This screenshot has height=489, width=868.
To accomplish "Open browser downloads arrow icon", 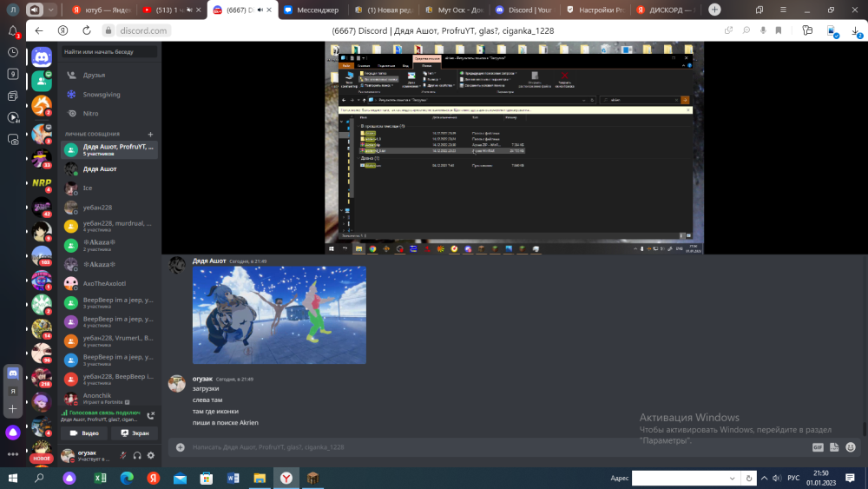I will pos(856,31).
